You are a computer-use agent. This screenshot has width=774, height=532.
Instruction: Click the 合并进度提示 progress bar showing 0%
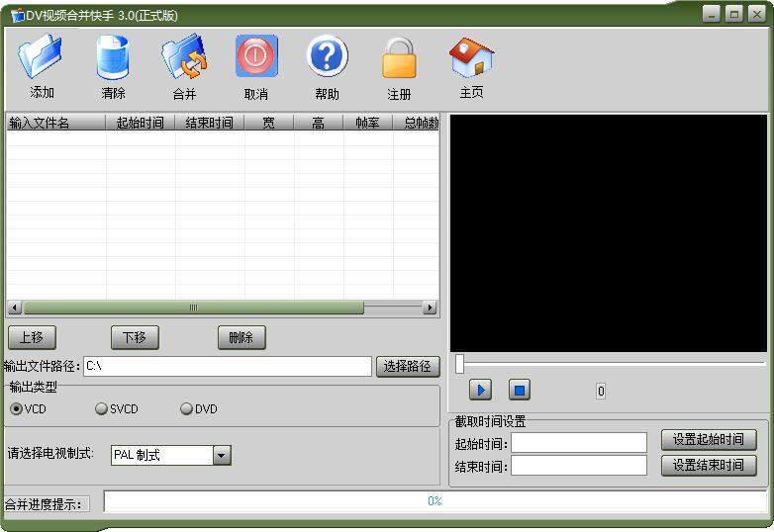[435, 501]
